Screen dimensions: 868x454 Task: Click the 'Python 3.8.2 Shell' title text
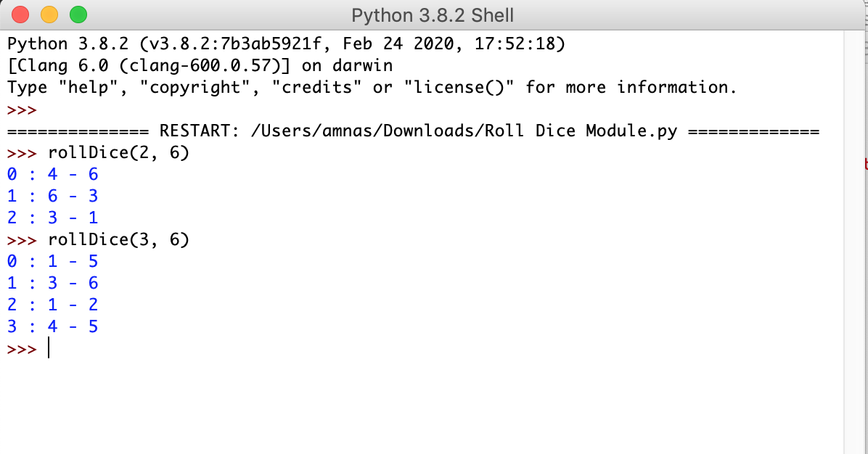[433, 15]
